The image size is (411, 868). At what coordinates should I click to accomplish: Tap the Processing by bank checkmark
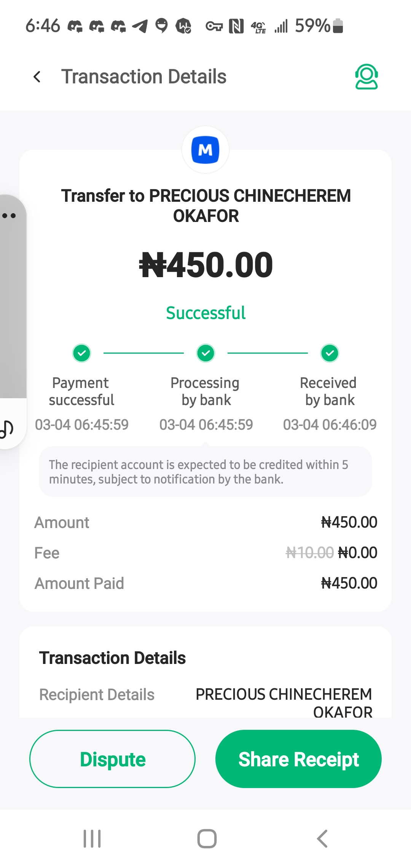[x=206, y=353]
